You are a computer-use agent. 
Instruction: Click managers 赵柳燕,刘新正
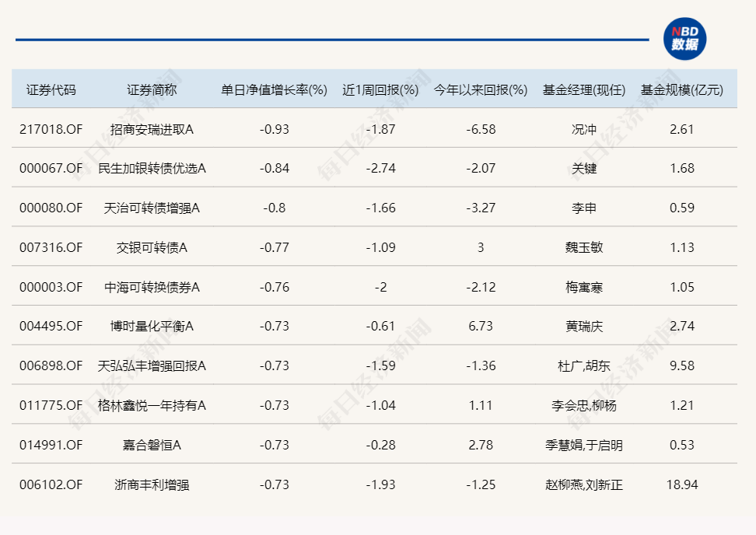[584, 484]
